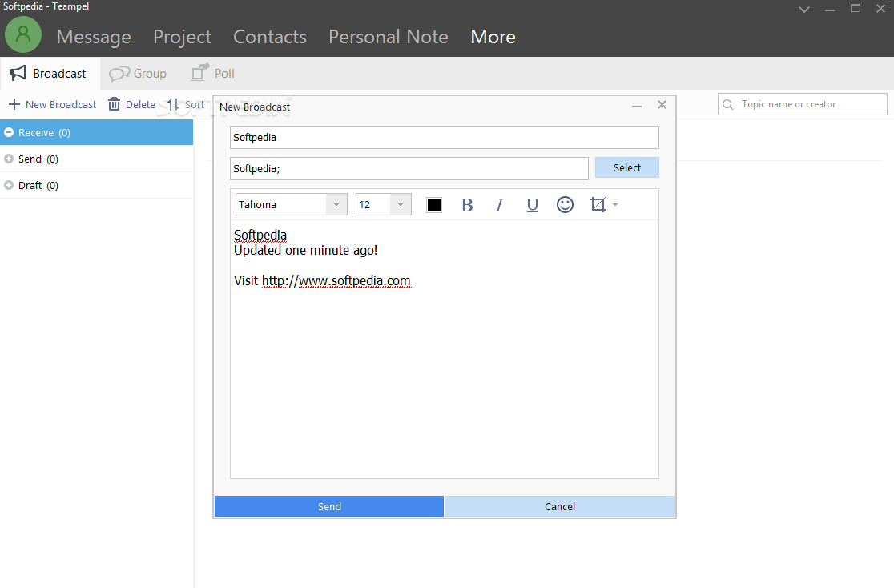Click the Sort label in the toolbar
Image resolution: width=894 pixels, height=588 pixels.
pyautogui.click(x=195, y=104)
